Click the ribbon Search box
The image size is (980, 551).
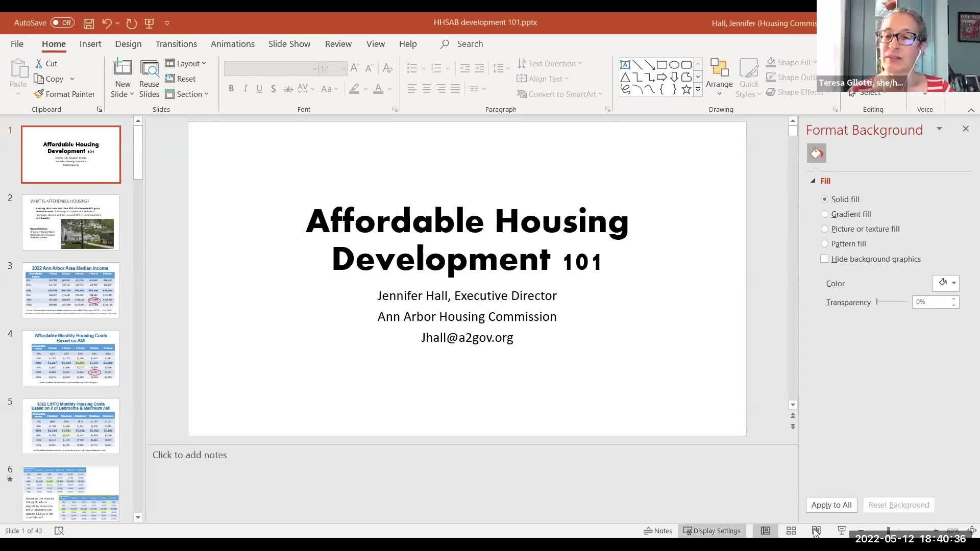(x=462, y=44)
